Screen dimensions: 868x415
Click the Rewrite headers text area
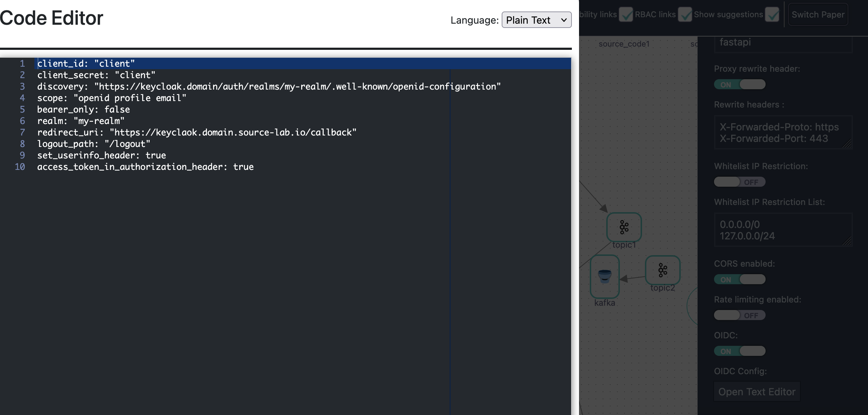pyautogui.click(x=783, y=132)
